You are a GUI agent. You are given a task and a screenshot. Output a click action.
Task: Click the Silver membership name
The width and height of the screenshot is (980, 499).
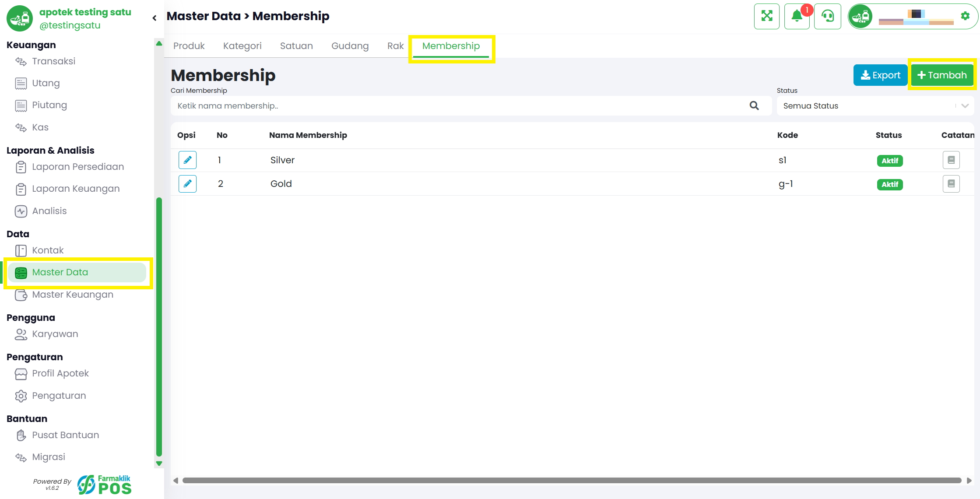(x=282, y=160)
